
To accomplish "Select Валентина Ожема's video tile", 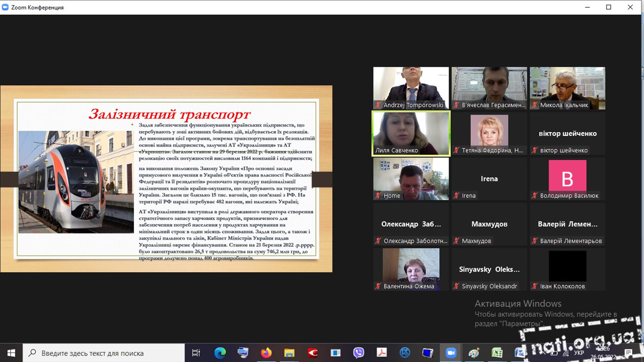I will (411, 269).
